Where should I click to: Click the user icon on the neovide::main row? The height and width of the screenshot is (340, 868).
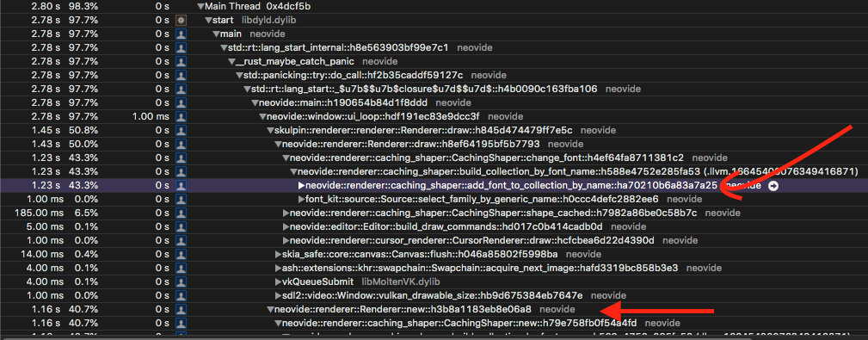click(x=181, y=103)
